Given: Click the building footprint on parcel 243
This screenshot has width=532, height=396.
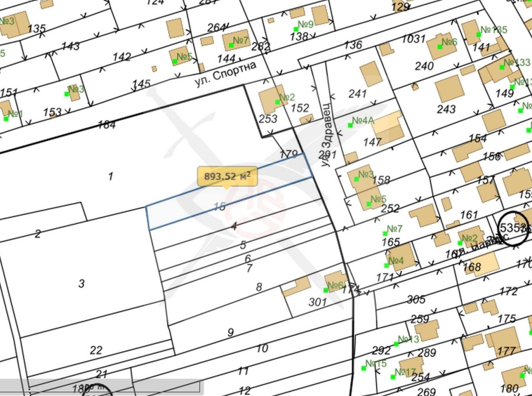Looking at the screenshot, I should click(x=450, y=88).
